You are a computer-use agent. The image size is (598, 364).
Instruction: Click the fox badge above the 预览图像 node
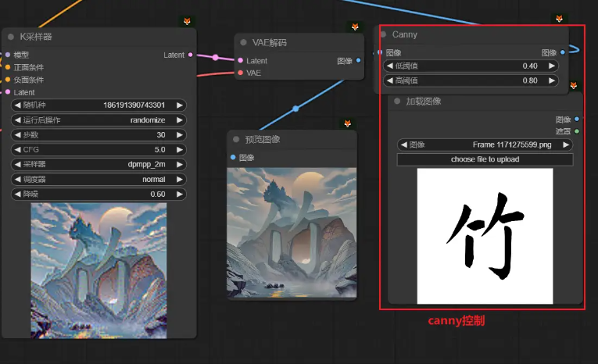click(348, 124)
